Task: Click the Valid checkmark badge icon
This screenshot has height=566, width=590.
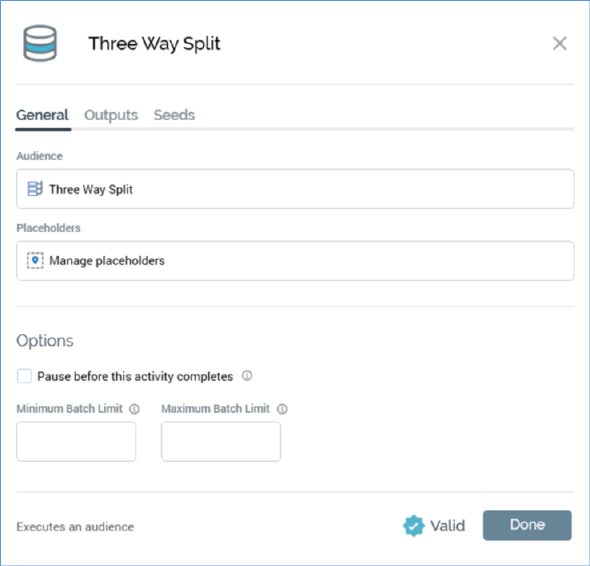Action: point(414,525)
